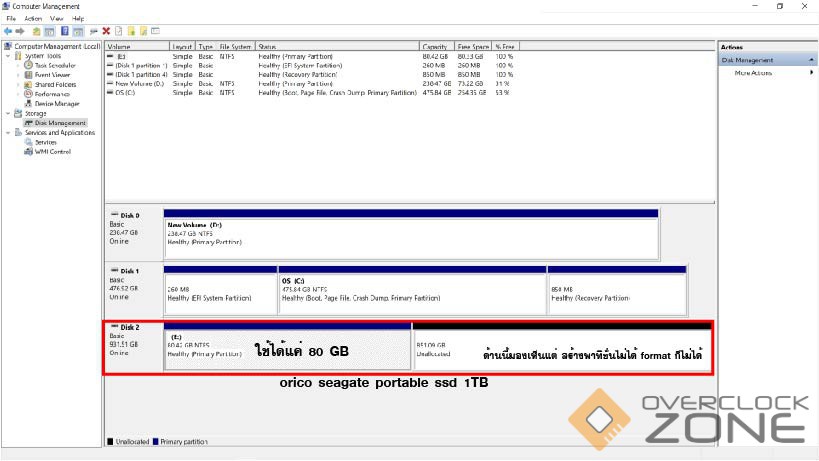The image size is (819, 461).
Task: Click the System Tools node icon
Action: 18,56
